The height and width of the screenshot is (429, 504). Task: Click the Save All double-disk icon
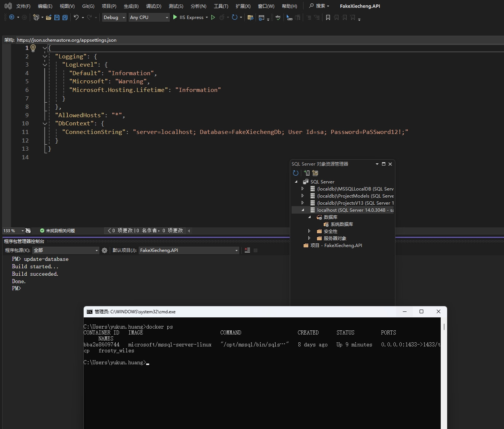coord(65,17)
